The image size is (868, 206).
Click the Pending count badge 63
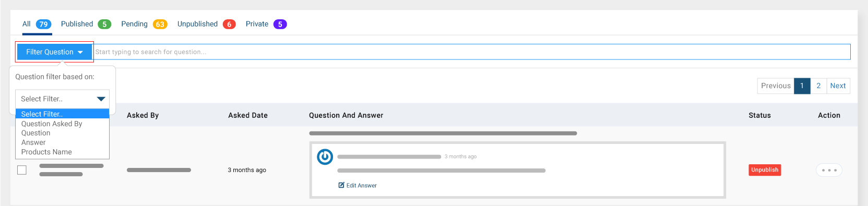(x=160, y=24)
